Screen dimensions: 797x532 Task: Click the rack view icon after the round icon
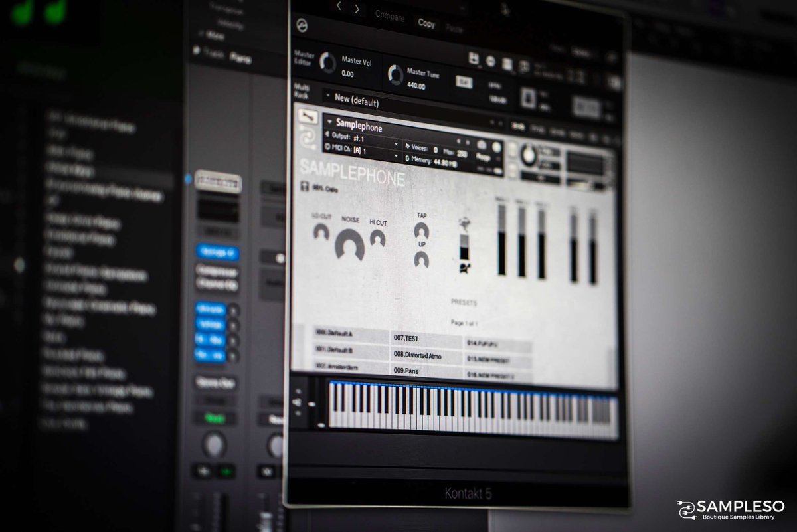tap(507, 64)
